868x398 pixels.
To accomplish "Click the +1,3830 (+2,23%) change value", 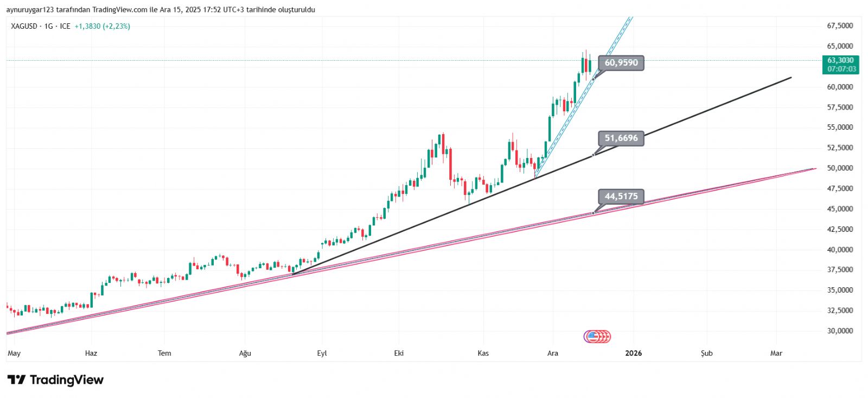I will (x=102, y=26).
